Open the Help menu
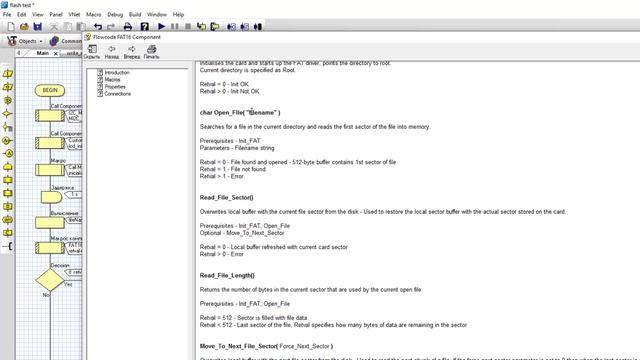 178,14
